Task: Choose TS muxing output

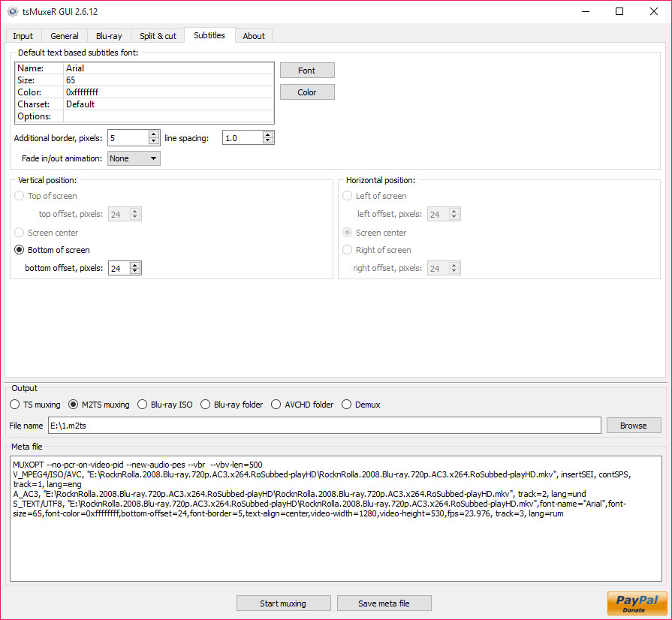Action: (x=35, y=405)
